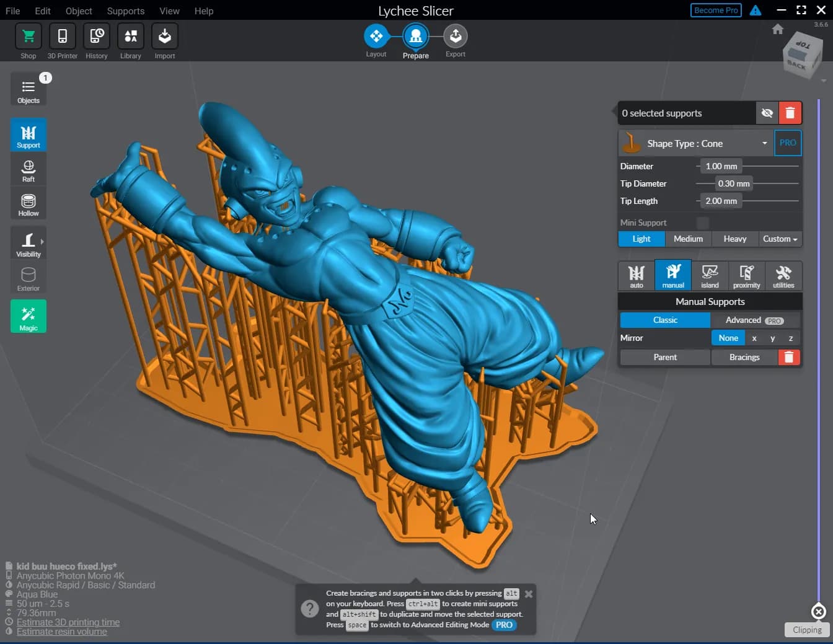Set Mirror to x axis
833x644 pixels.
click(754, 338)
